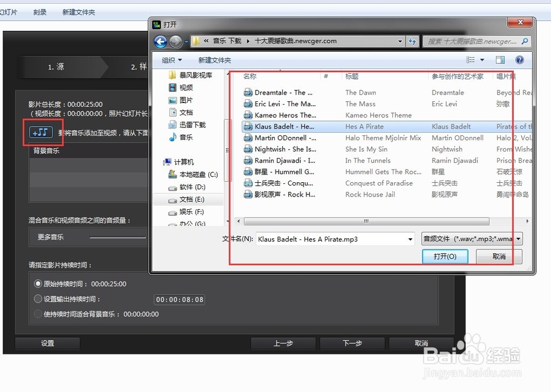
Task: Open the file name history dropdown
Action: coord(410,239)
